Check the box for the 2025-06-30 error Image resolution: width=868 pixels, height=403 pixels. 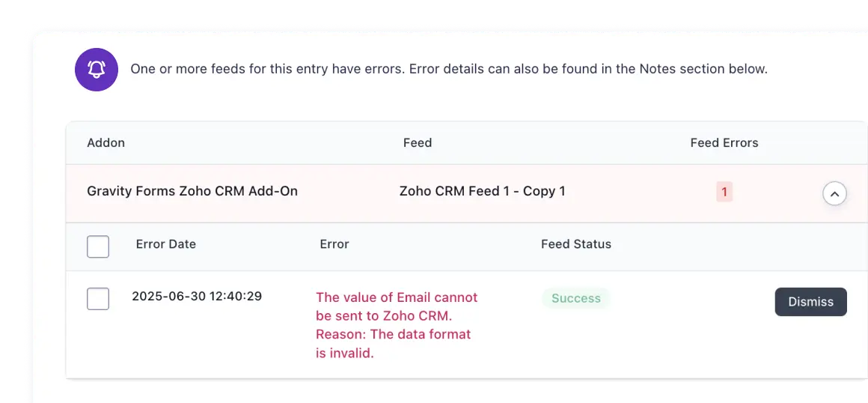[98, 299]
